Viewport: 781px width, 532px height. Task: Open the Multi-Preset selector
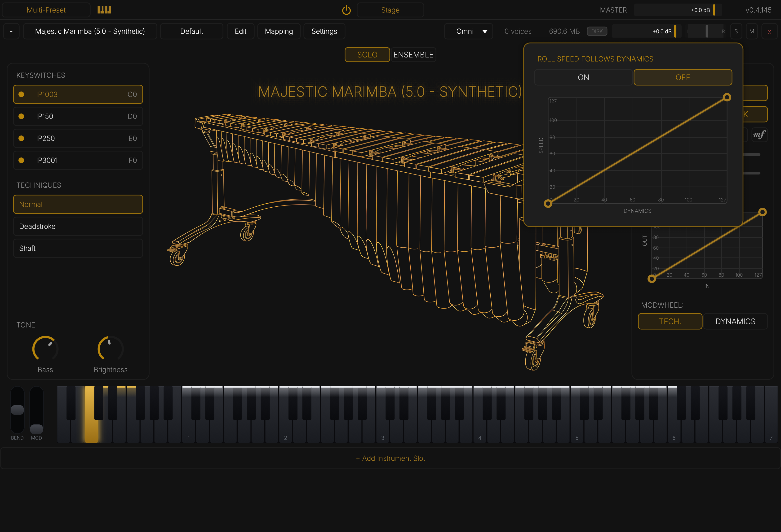46,10
